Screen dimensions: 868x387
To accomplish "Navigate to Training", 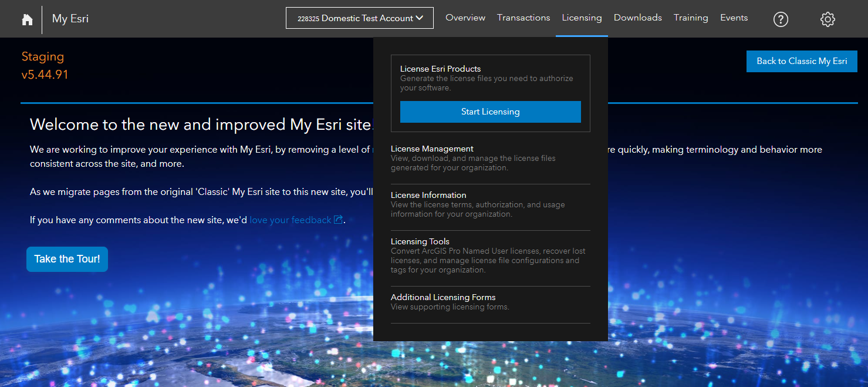I will click(x=691, y=18).
